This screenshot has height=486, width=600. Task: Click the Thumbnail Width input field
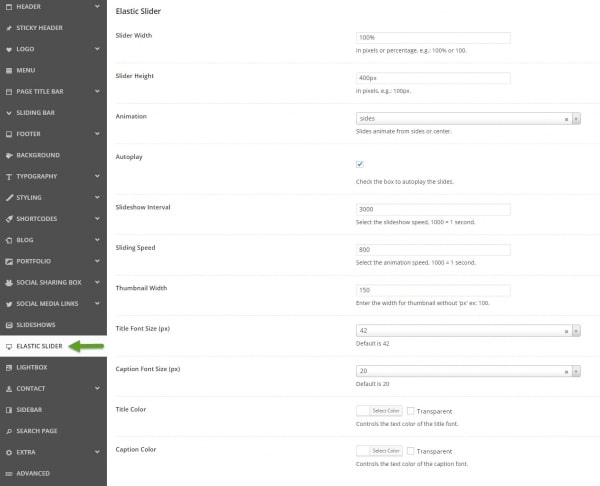pos(433,290)
